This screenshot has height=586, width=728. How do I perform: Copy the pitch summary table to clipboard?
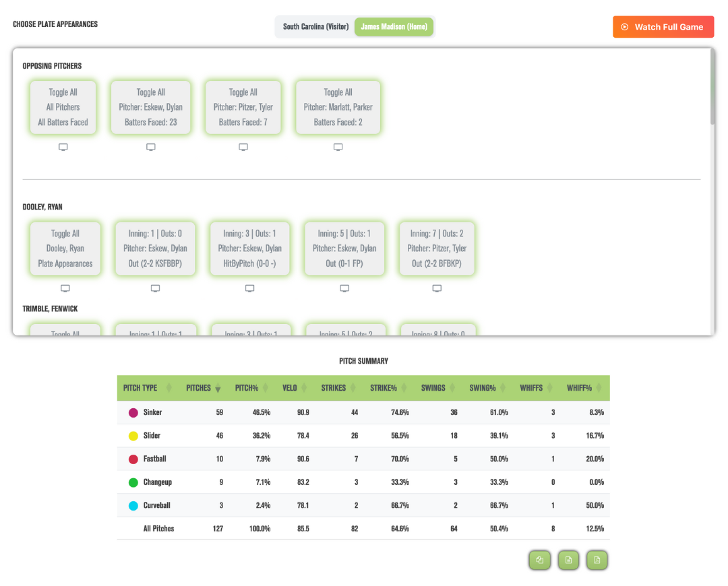539,560
